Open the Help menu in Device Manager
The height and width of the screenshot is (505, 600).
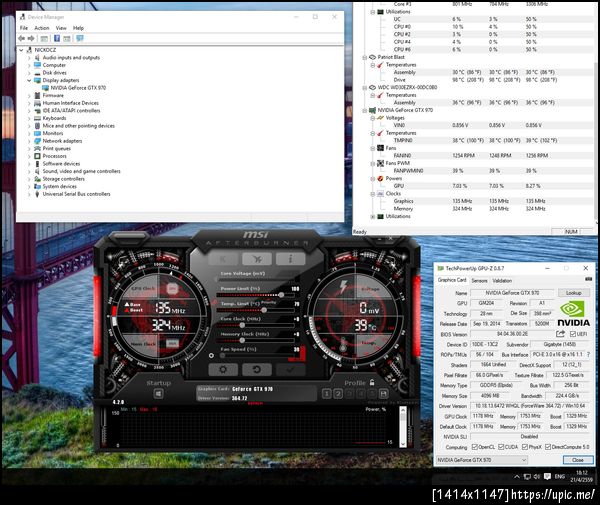click(x=78, y=28)
